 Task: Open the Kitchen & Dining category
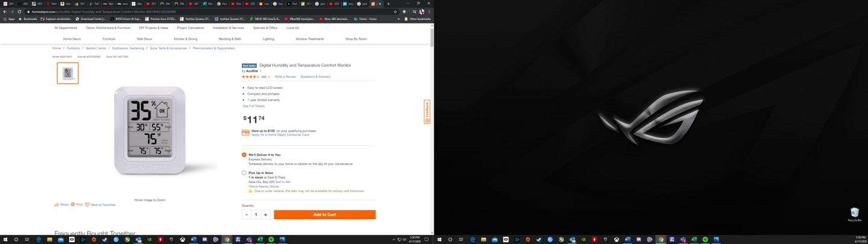[186, 39]
